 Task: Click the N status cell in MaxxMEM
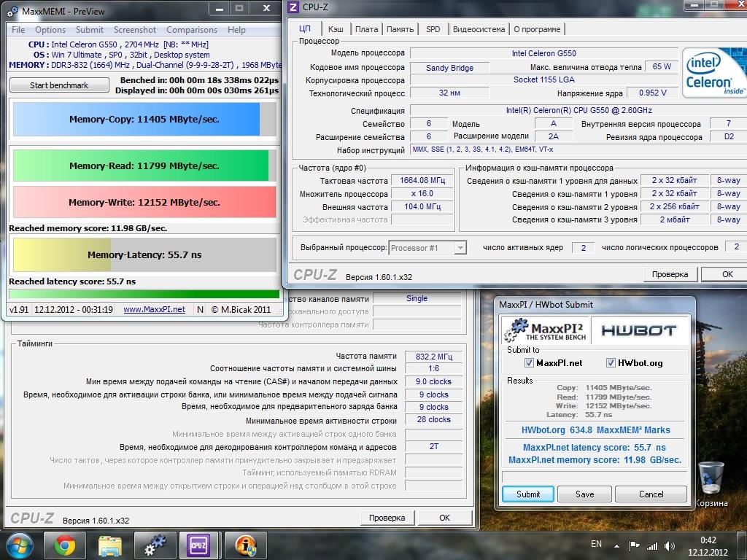[200, 309]
